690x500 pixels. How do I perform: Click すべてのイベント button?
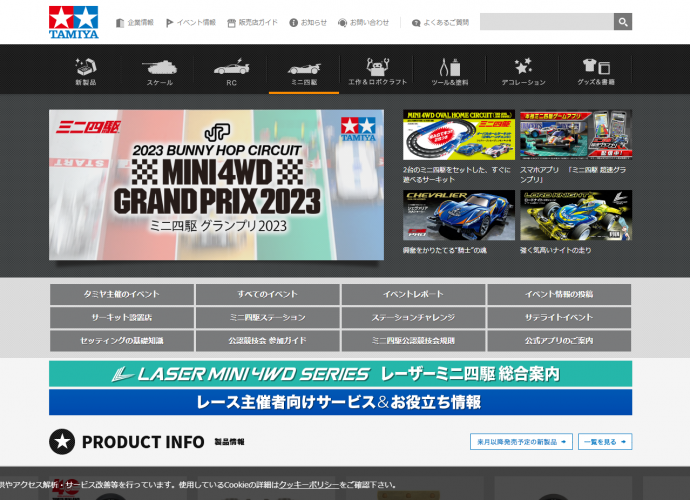pos(268,294)
